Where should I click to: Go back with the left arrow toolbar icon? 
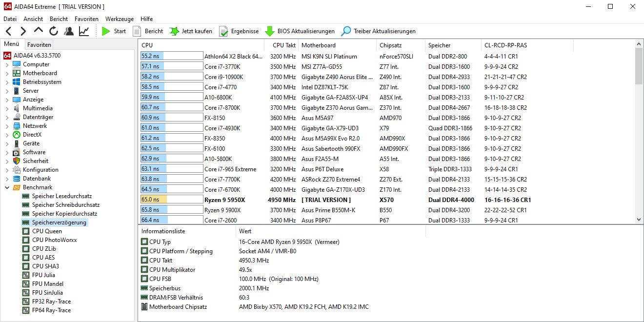click(x=8, y=31)
